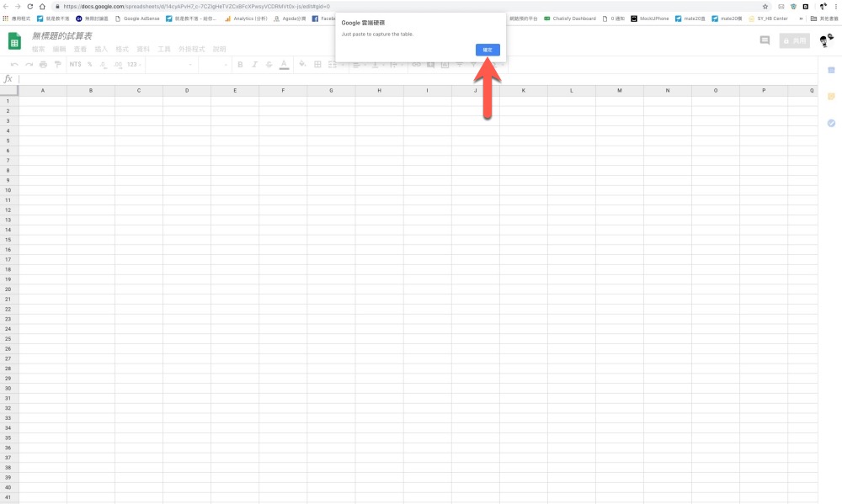Open the Google account avatar
Viewport: 842px width, 504px height.
(x=826, y=40)
